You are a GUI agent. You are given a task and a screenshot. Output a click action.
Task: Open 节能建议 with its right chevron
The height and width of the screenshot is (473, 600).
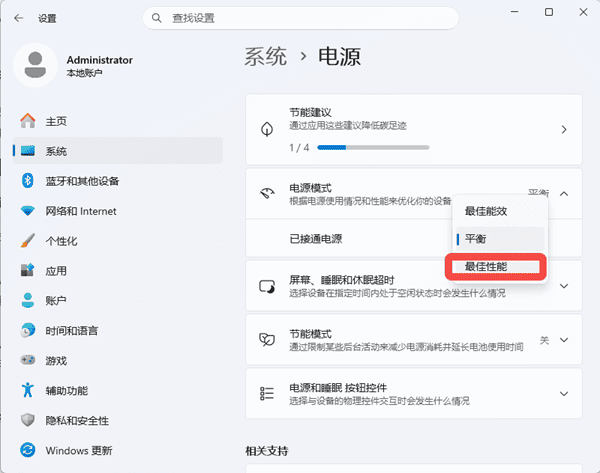tap(564, 130)
